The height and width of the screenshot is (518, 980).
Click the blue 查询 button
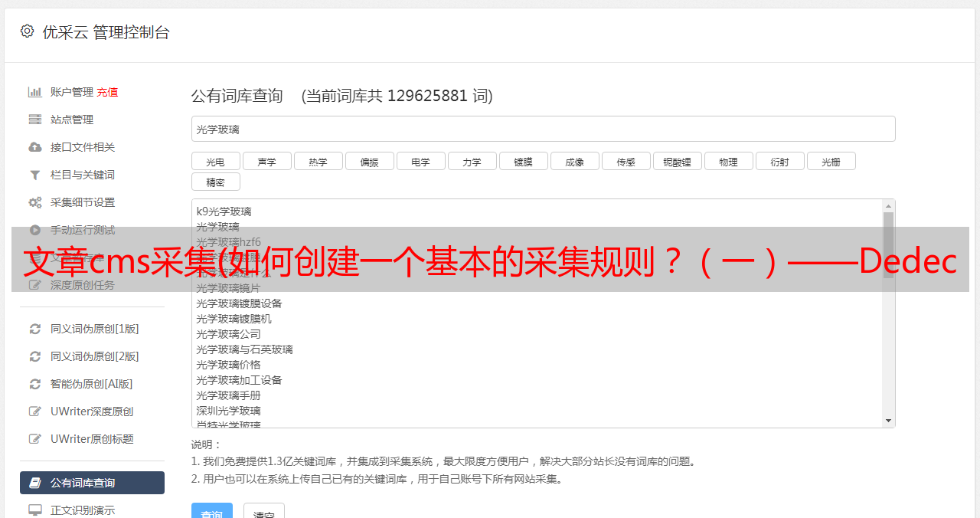pos(212,512)
